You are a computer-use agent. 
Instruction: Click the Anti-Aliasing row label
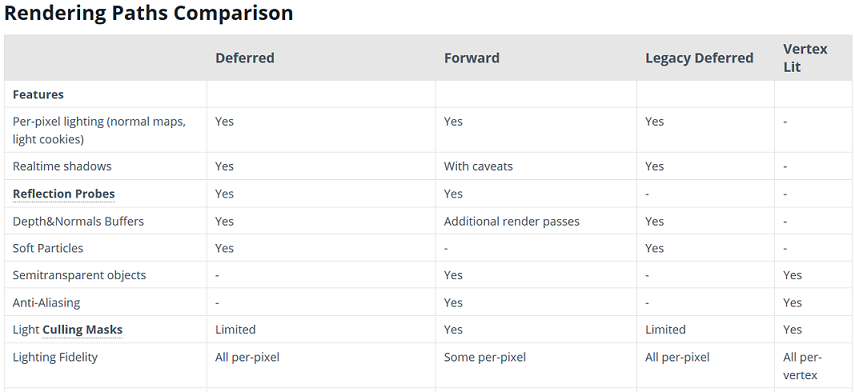tap(46, 303)
